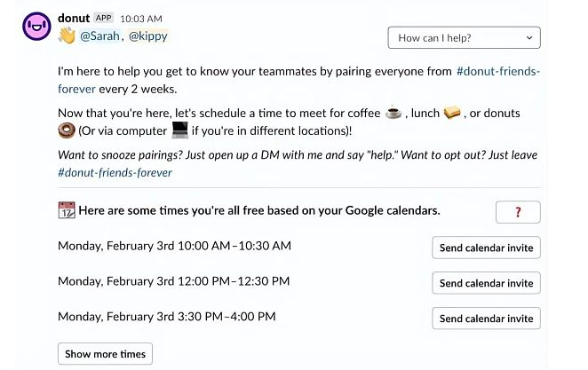Click the waving hand emoji
Image resolution: width=588 pixels, height=370 pixels.
pos(68,36)
